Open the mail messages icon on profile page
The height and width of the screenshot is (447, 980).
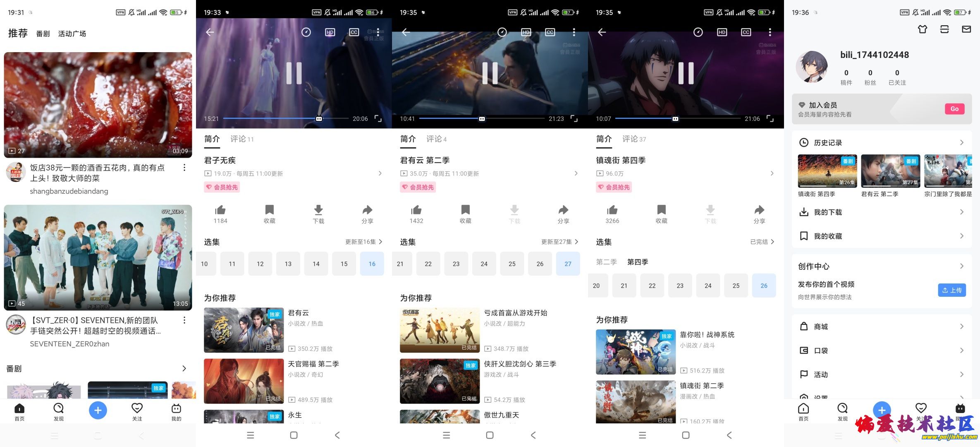tap(966, 29)
